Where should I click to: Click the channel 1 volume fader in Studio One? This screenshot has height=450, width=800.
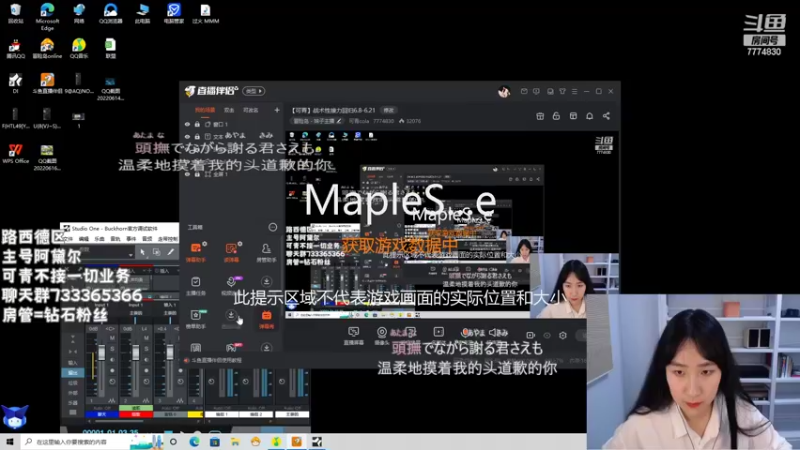[101, 353]
